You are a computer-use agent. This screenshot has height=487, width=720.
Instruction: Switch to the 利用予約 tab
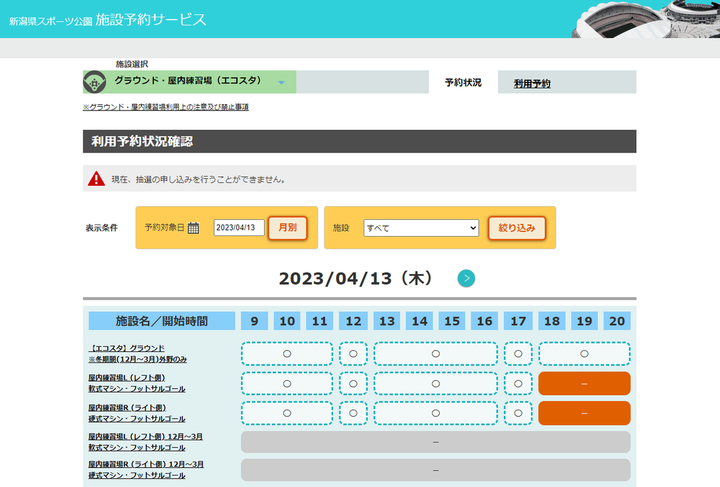pyautogui.click(x=532, y=84)
